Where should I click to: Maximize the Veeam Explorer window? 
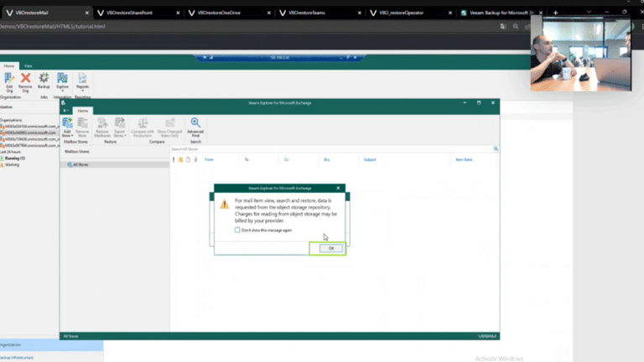pos(479,102)
